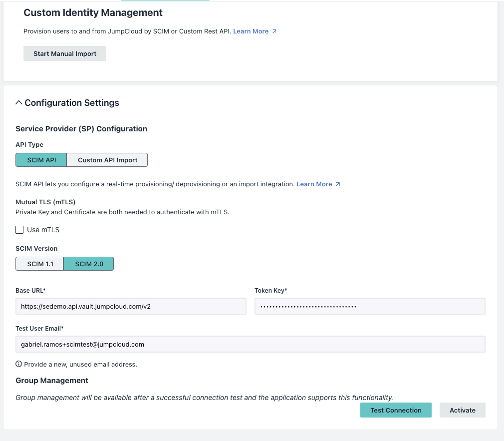The height and width of the screenshot is (441, 504).
Task: Click the Configuration Settings heading
Action: tap(73, 103)
